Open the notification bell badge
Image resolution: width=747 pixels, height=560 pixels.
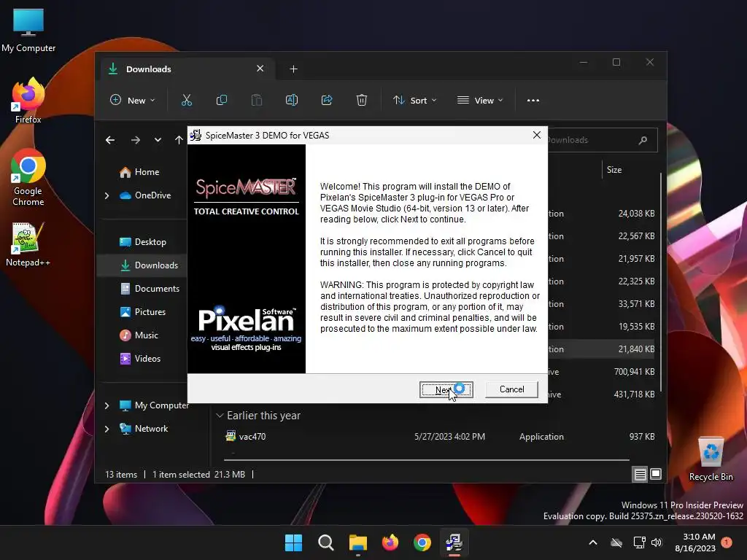point(727,542)
